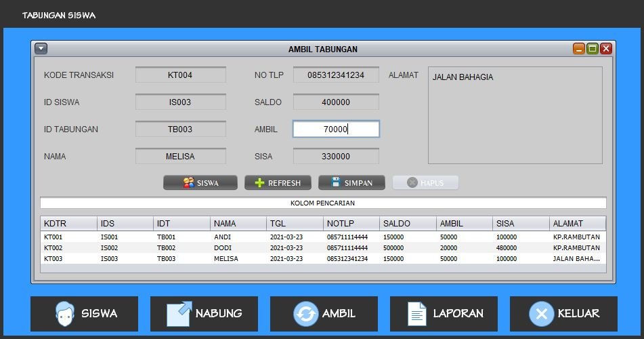This screenshot has width=644, height=339.
Task: Open the NABUNG deposit screen
Action: (204, 313)
